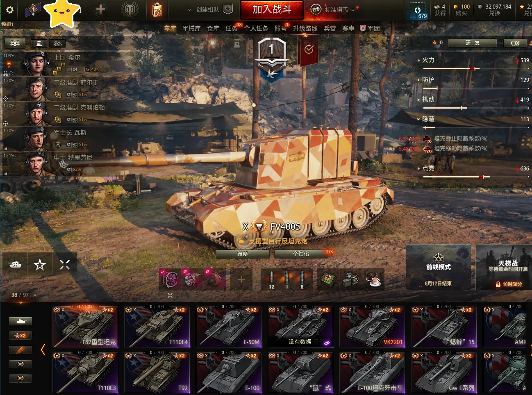Screen dimensions: 532x395
Task: Select the coffee cup consumable slot
Action: [x=374, y=279]
